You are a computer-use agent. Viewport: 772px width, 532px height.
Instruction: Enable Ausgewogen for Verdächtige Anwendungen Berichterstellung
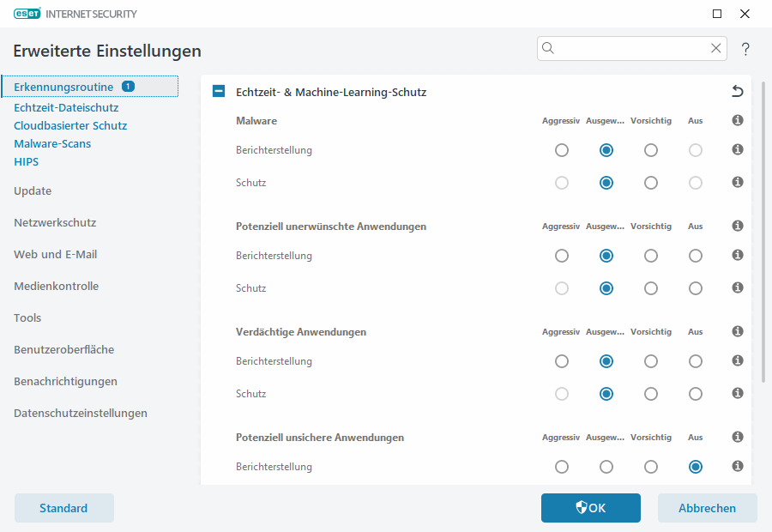[606, 360]
